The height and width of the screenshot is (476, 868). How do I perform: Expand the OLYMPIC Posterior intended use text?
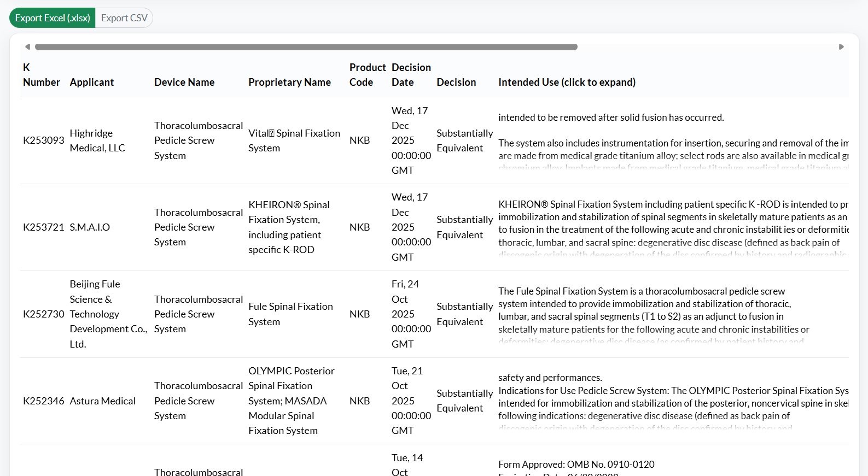(x=673, y=401)
